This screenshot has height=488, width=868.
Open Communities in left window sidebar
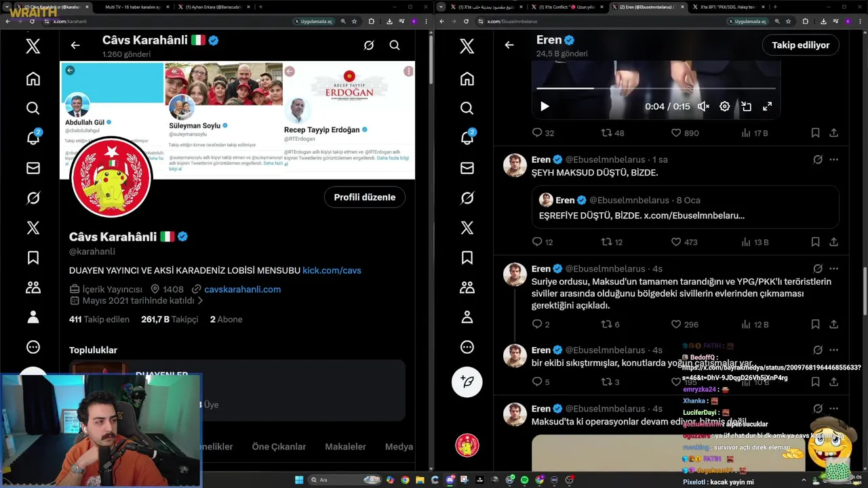tap(33, 287)
